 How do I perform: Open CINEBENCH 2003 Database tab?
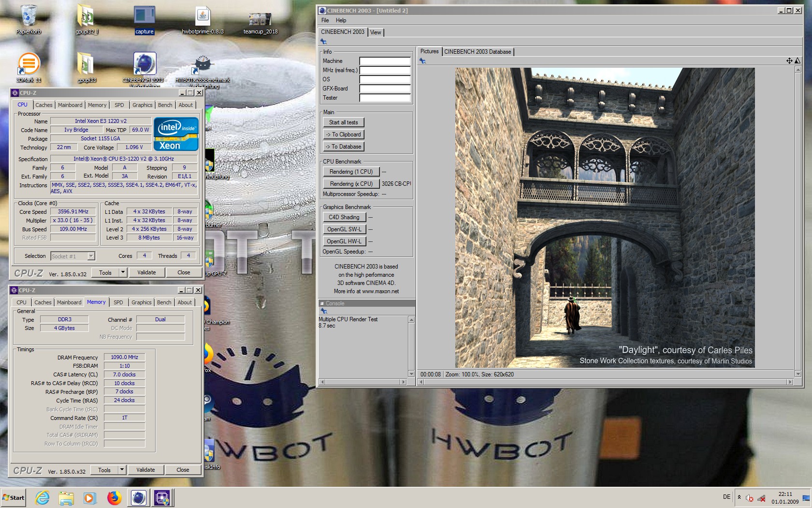coord(478,52)
